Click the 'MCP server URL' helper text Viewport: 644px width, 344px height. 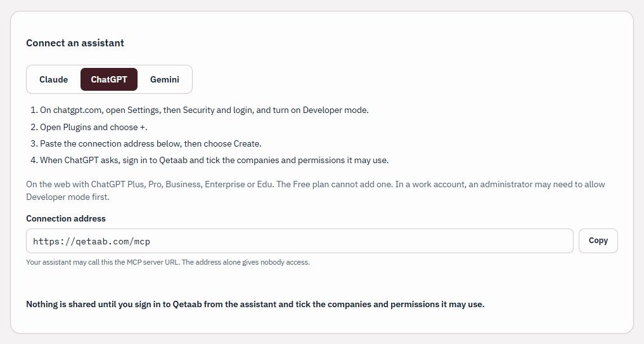(x=153, y=262)
